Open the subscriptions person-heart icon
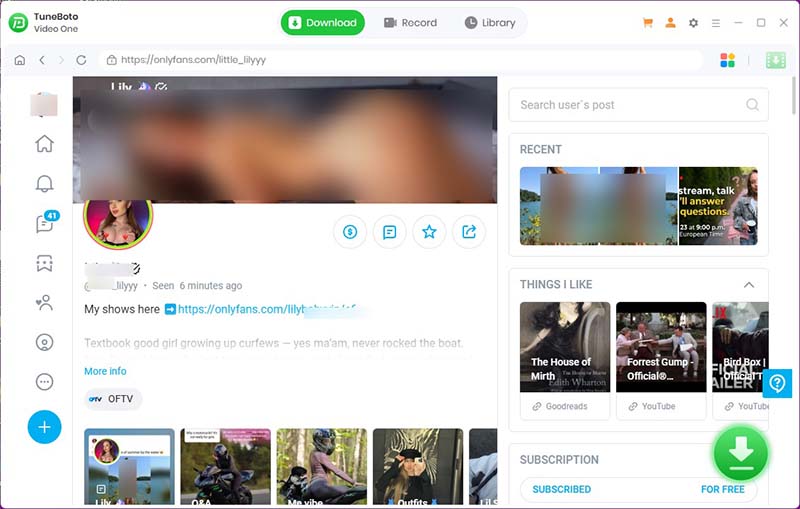Image resolution: width=800 pixels, height=509 pixels. click(44, 302)
